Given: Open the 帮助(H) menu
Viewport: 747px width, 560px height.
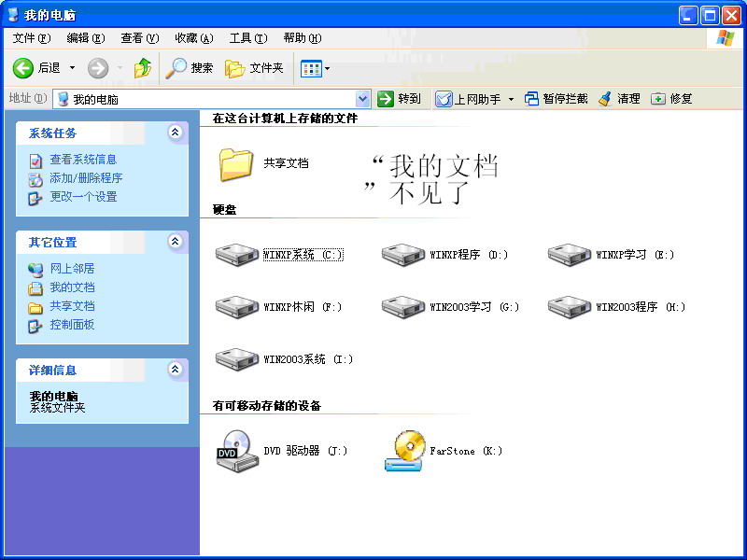Looking at the screenshot, I should (303, 38).
